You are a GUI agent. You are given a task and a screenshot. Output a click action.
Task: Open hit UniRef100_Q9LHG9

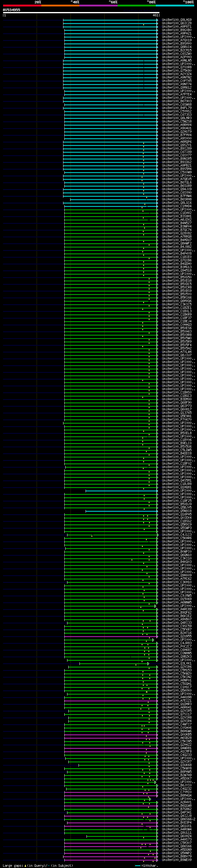coord(177,20)
